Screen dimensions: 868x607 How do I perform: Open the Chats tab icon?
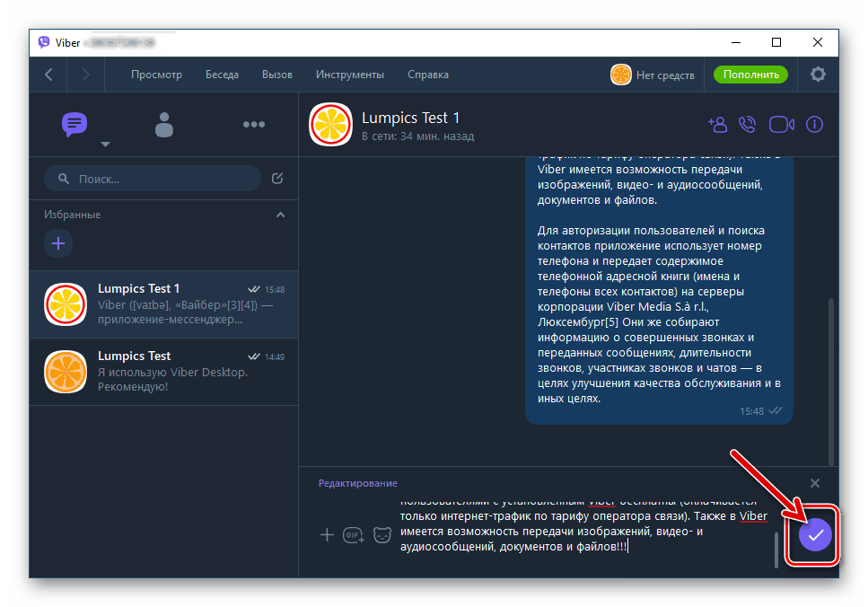tap(75, 124)
